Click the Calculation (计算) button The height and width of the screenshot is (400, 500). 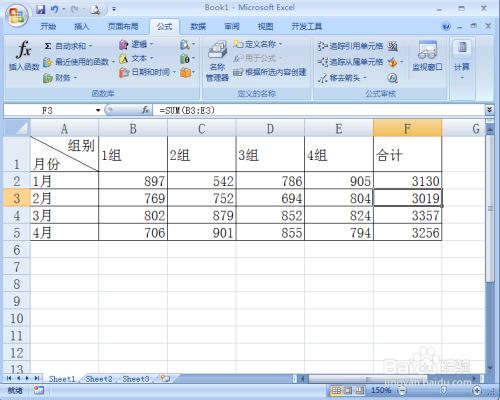pos(462,60)
